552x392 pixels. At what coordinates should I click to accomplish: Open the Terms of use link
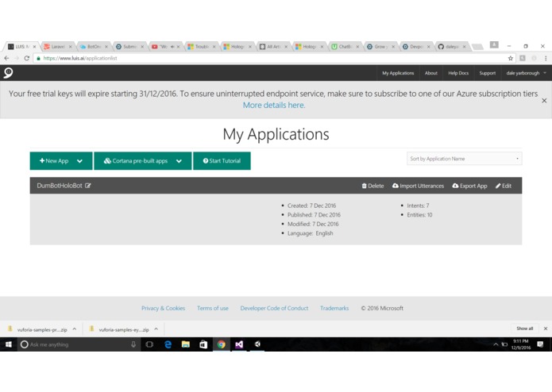pyautogui.click(x=213, y=308)
